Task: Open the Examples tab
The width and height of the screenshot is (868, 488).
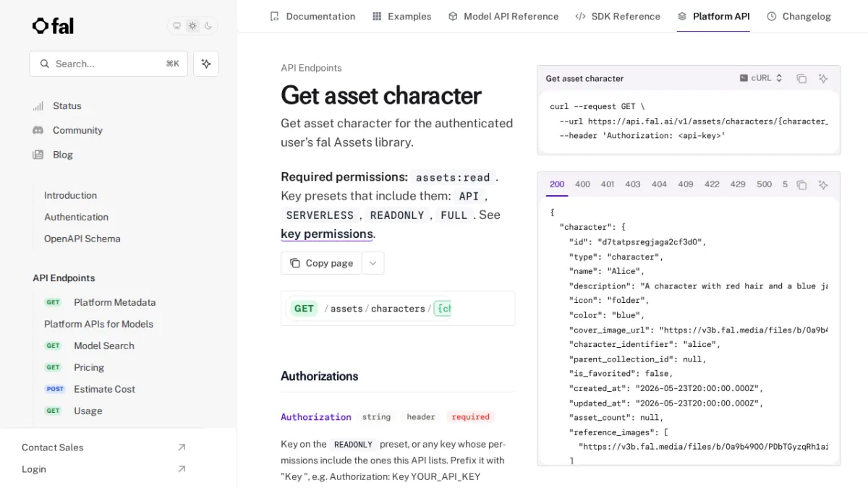Action: [401, 16]
